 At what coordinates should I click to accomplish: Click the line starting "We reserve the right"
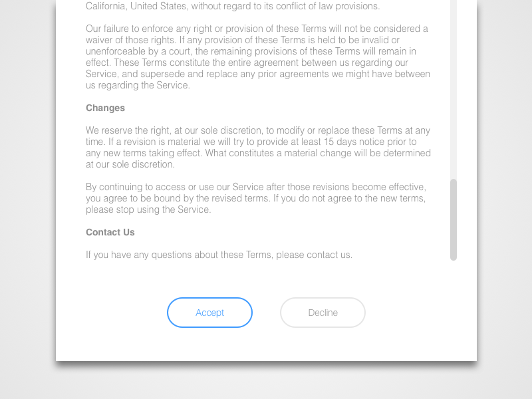tap(258, 130)
